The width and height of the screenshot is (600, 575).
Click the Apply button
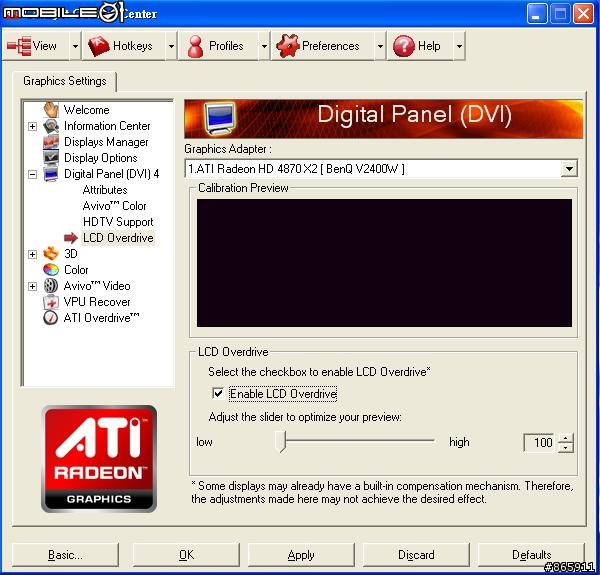301,555
